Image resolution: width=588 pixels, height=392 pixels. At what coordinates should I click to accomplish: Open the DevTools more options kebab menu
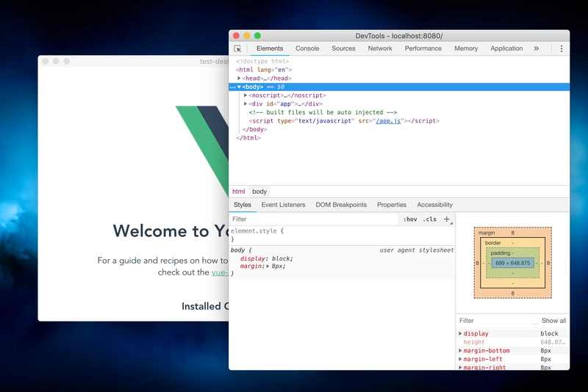[x=562, y=48]
